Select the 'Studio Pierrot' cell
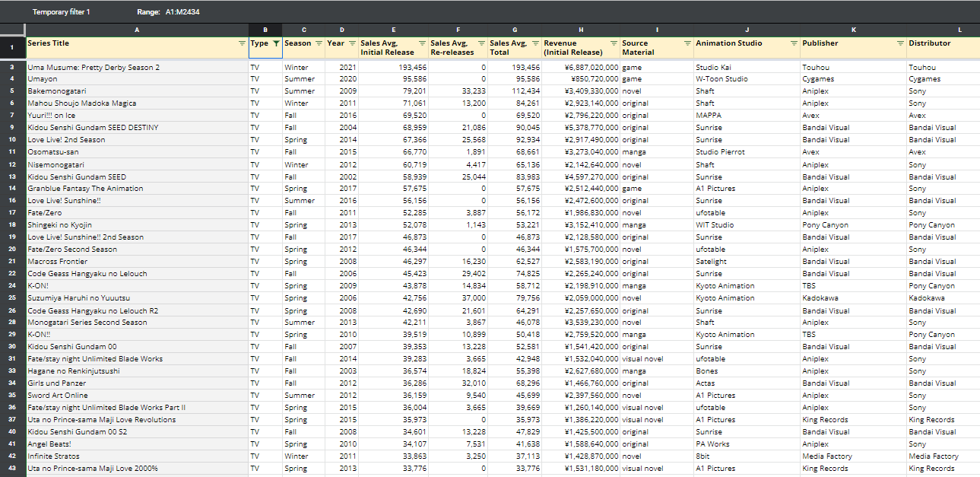The height and width of the screenshot is (477, 980). point(747,152)
